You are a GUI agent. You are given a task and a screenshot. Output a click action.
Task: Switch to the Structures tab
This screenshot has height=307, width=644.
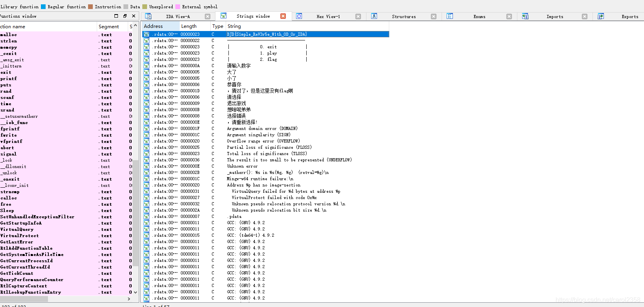[x=404, y=16]
